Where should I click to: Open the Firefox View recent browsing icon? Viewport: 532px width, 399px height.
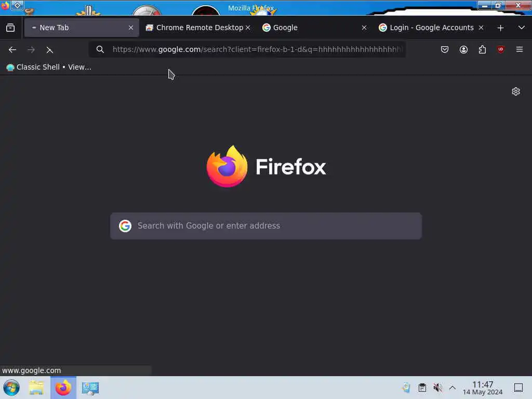click(x=10, y=28)
